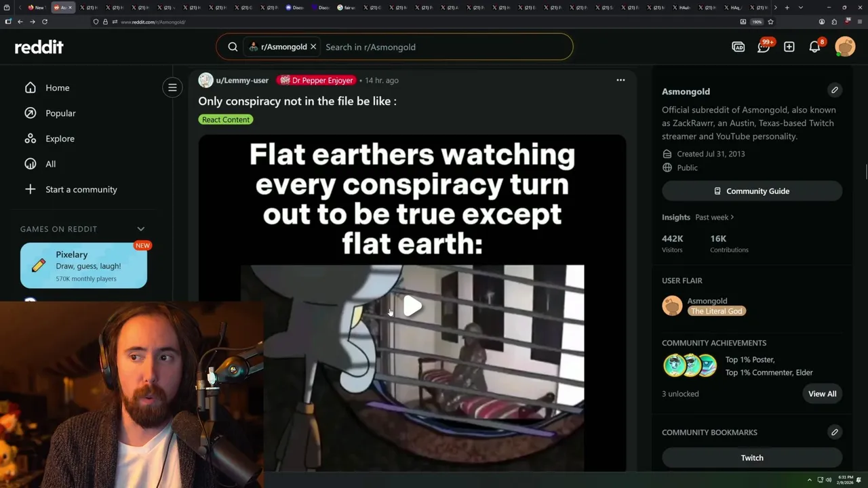Click the tracking protection shield icon
The height and width of the screenshot is (488, 868).
(x=96, y=22)
